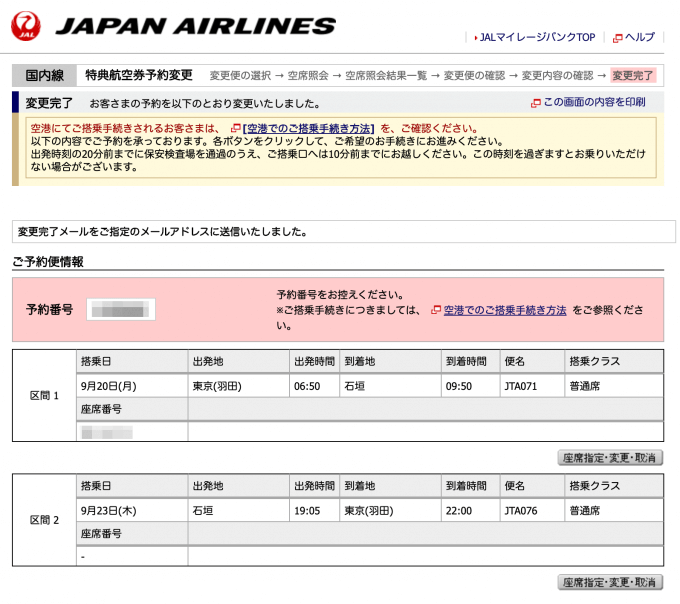Click the 区間 1 label

44,395
